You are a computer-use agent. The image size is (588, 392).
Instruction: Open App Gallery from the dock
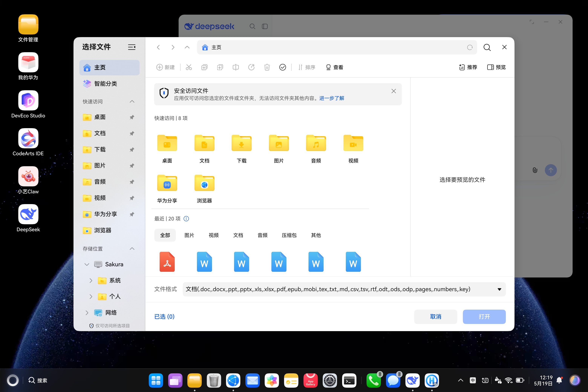coord(311,381)
